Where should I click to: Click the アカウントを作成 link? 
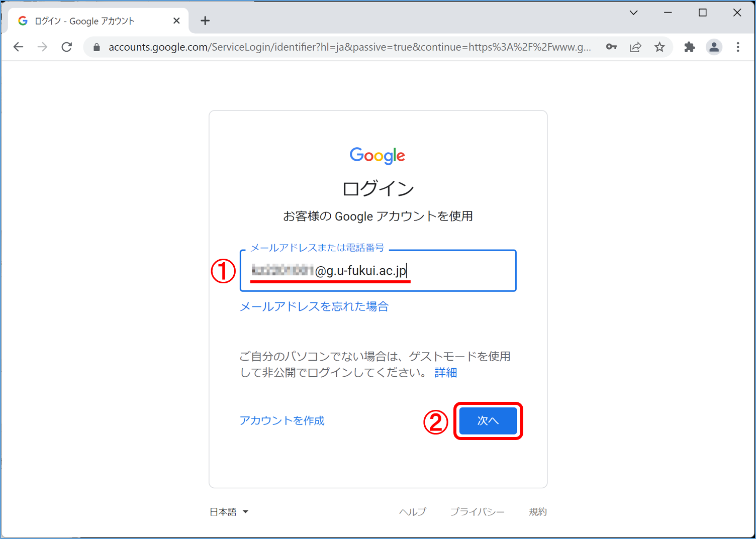click(x=282, y=420)
